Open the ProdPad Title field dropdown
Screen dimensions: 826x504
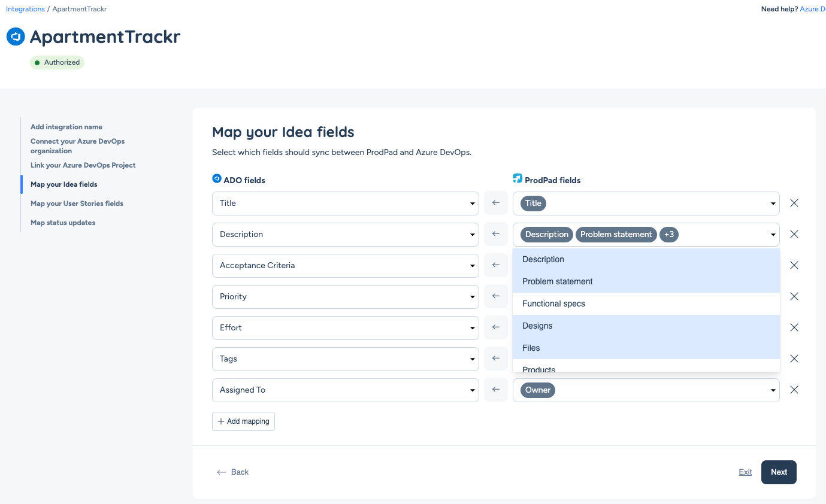[646, 204]
